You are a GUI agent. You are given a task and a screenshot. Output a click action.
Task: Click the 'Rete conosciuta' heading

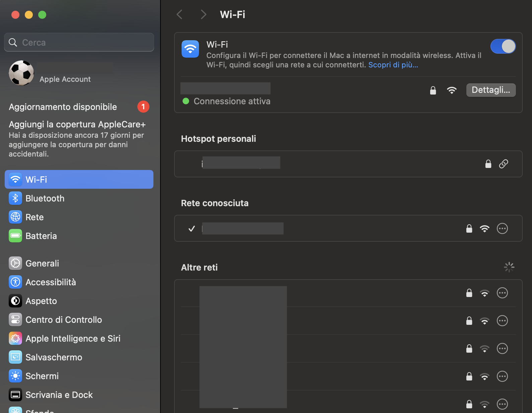point(215,203)
